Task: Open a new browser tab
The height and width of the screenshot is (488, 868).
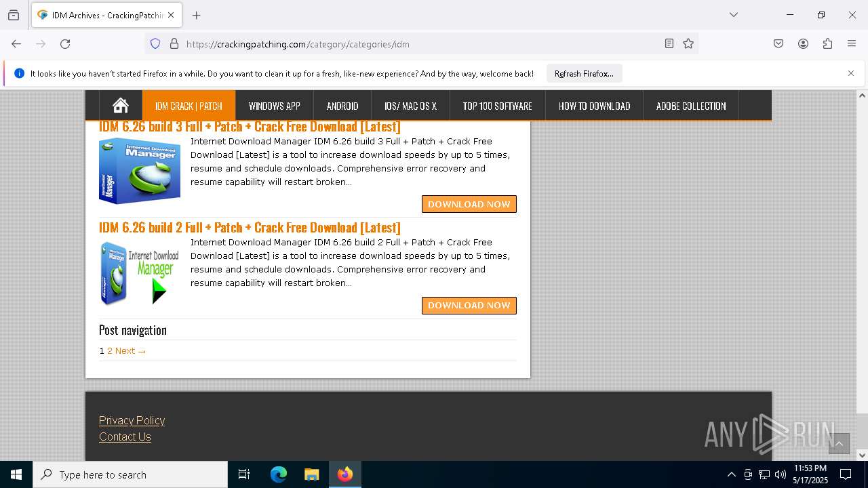Action: point(197,15)
